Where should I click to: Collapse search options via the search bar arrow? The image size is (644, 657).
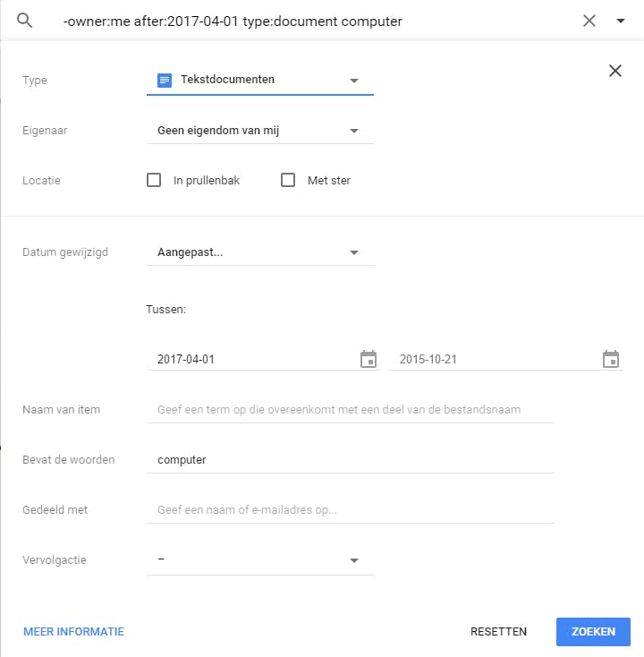[x=621, y=21]
